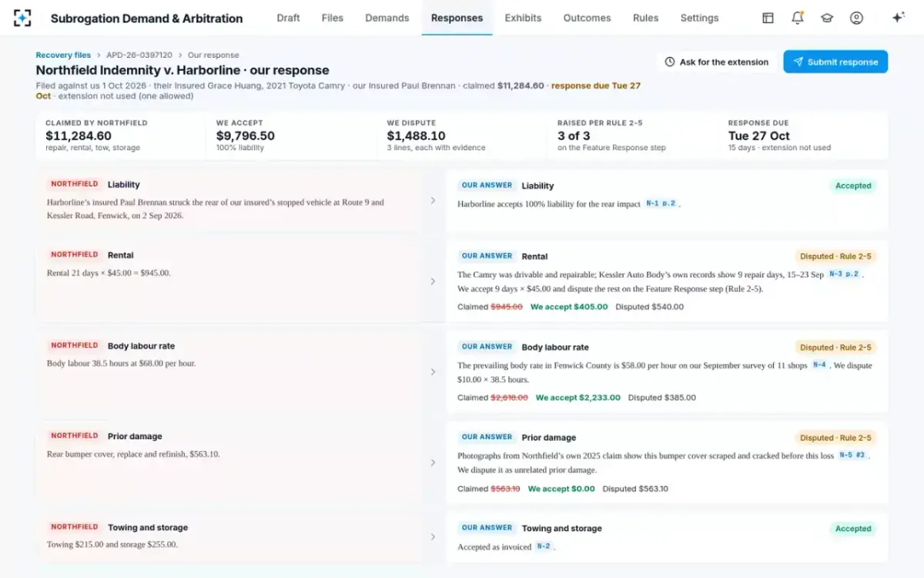Open exhibit reference N-3 p.2

coord(845,274)
